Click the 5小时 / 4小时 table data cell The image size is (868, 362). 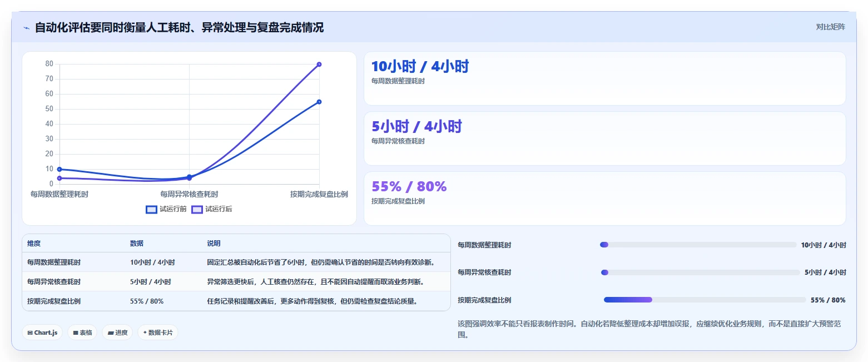tap(151, 282)
